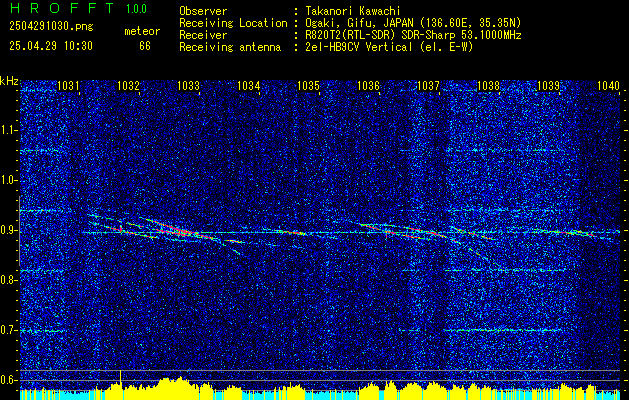The image size is (629, 400).
Task: Click the Receiving antenna label
Action: point(230,47)
